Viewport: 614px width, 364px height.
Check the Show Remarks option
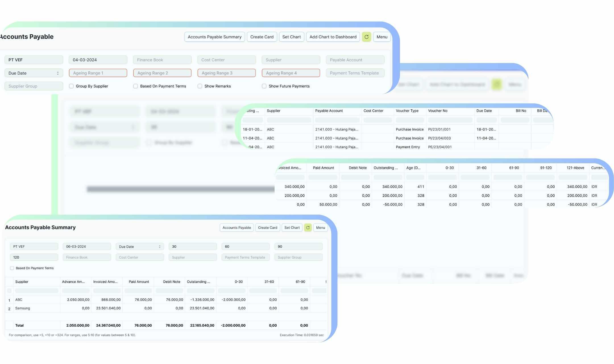pos(200,86)
